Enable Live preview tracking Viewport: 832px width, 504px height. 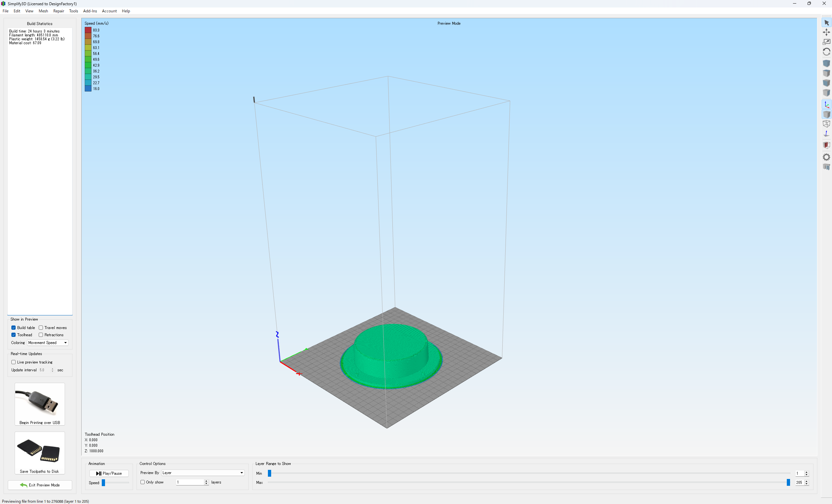pos(14,362)
